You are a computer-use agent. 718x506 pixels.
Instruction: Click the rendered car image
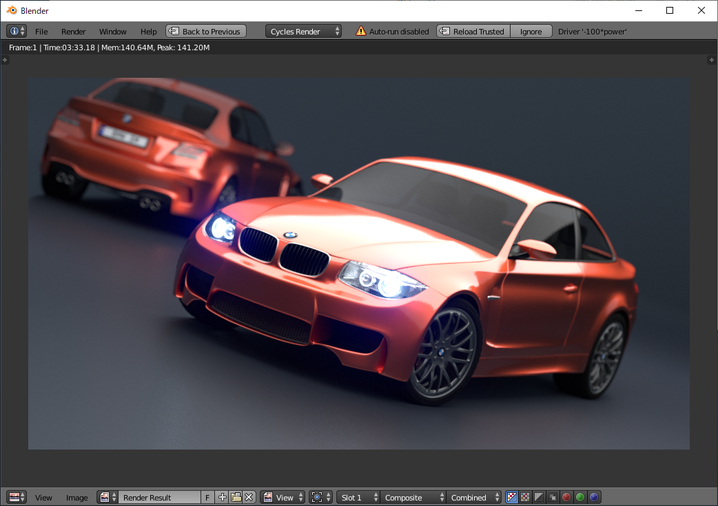pos(359,263)
